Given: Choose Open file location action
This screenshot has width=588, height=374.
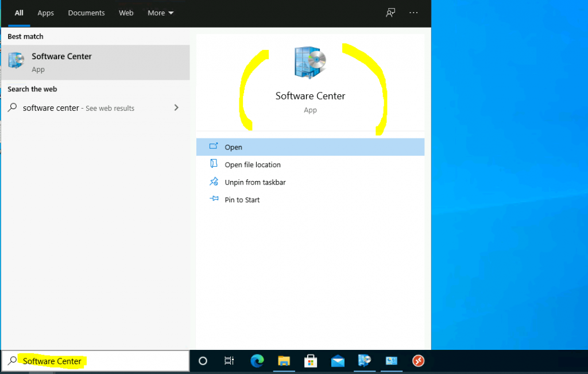Looking at the screenshot, I should tap(310, 165).
